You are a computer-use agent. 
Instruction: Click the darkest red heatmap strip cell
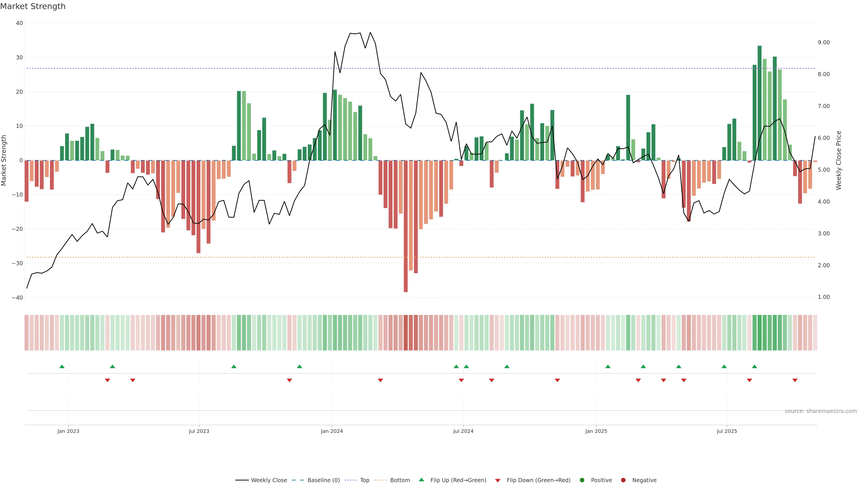click(406, 333)
